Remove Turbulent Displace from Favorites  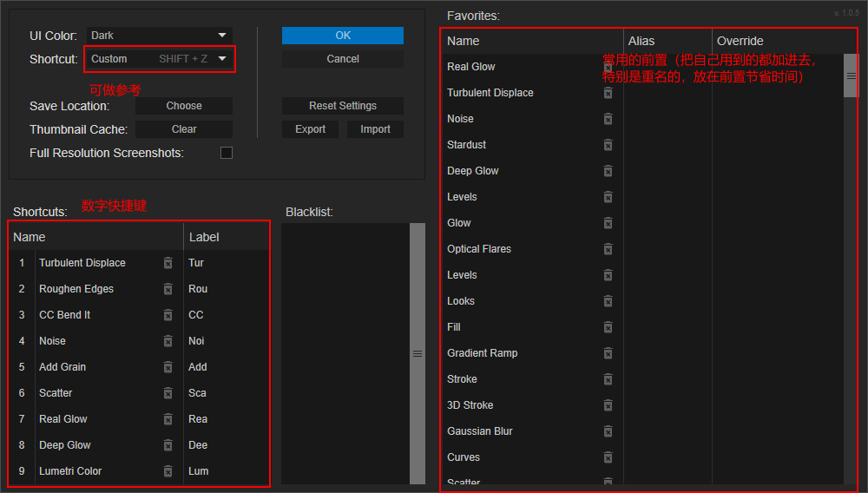pyautogui.click(x=608, y=93)
